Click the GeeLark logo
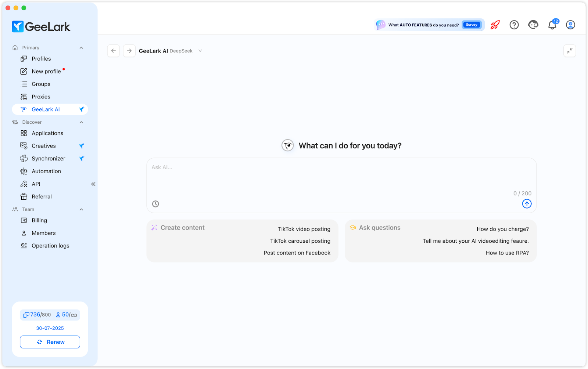Screen dimensions: 588x369 coord(41,26)
